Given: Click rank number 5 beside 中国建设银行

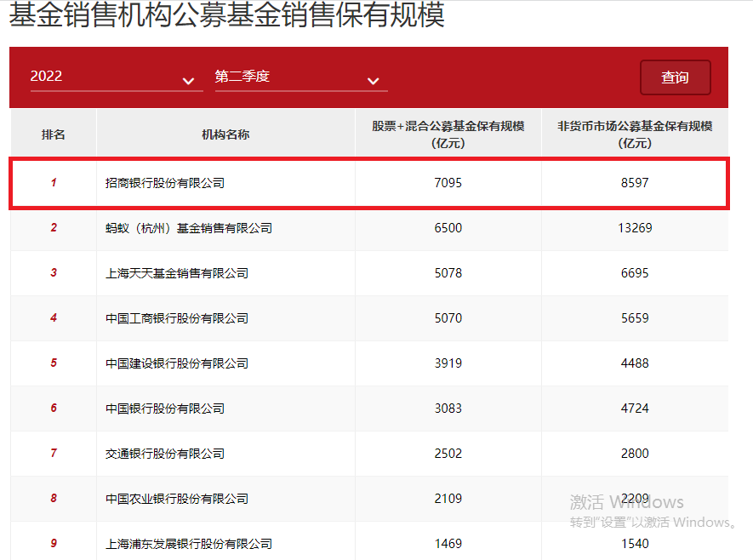Looking at the screenshot, I should [x=54, y=363].
